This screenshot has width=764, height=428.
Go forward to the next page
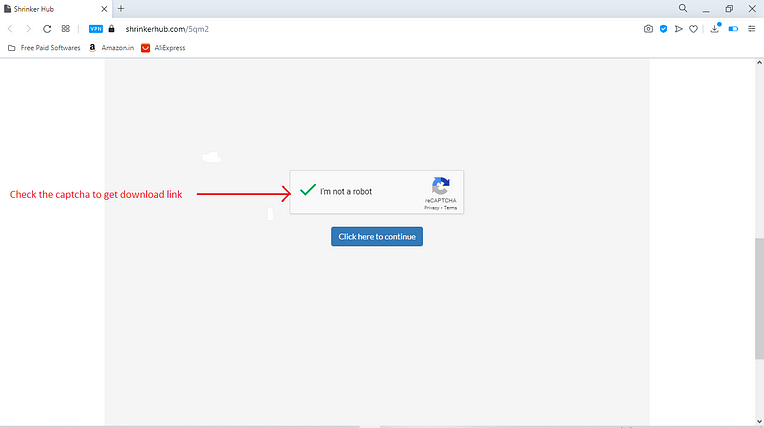tap(28, 29)
